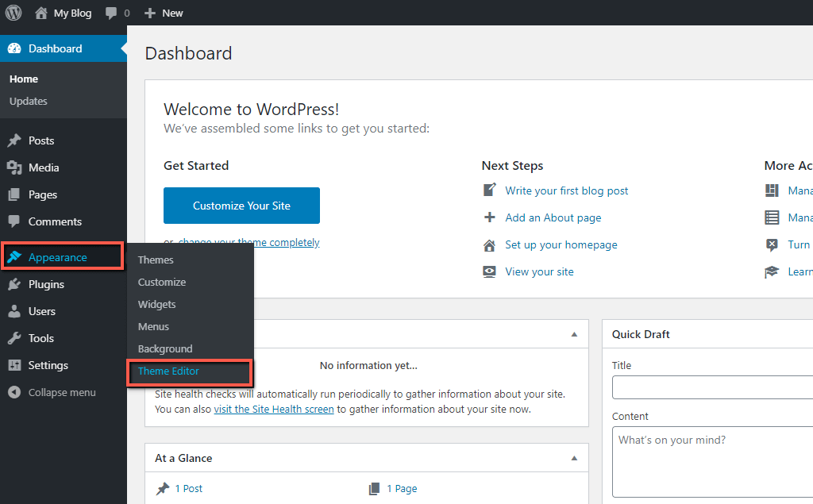Click the Plugins plug icon
Image resolution: width=813 pixels, height=504 pixels.
(14, 284)
